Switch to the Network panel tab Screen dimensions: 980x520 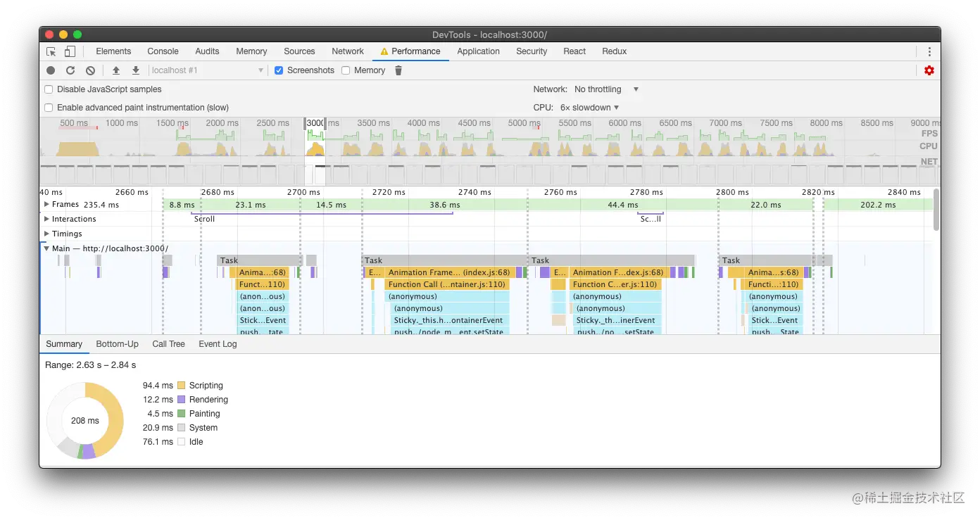[x=348, y=51]
